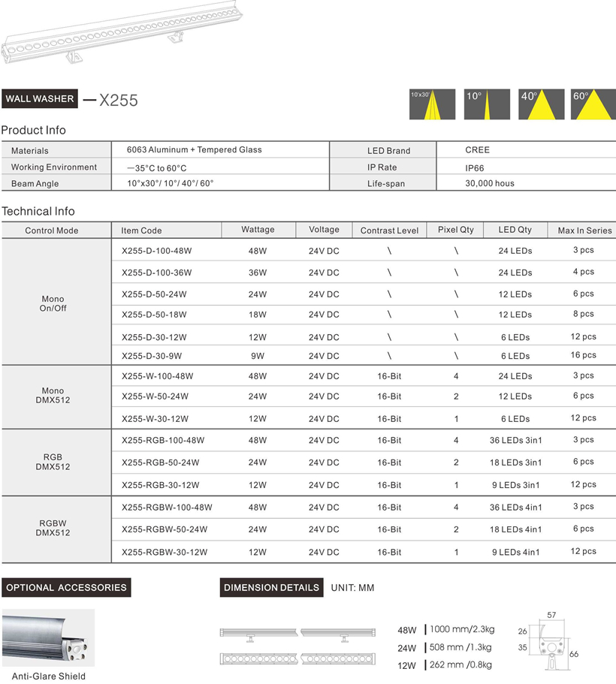Select the RGB DMX512 control mode cell
The image size is (616, 684).
click(53, 462)
